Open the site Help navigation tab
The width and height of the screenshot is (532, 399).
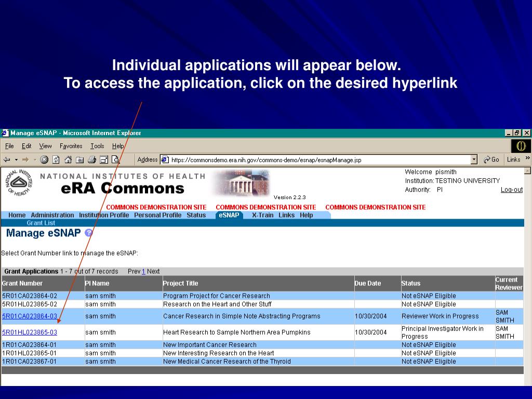click(306, 215)
